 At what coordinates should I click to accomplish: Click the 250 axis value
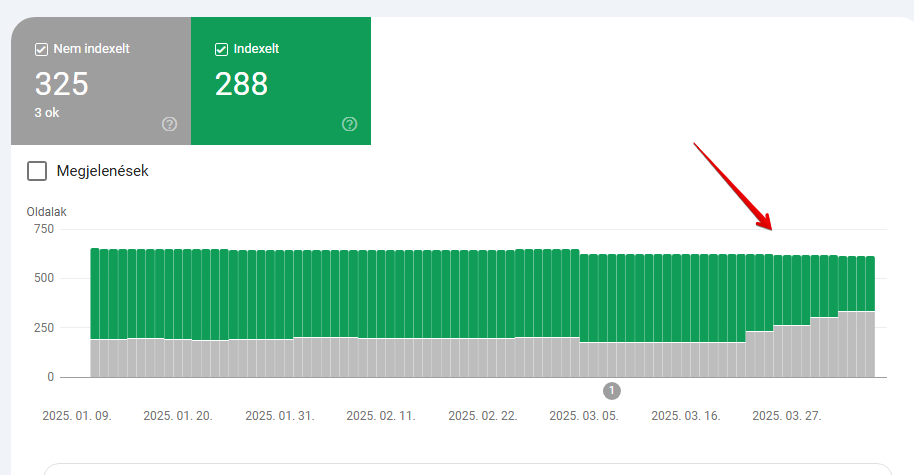pyautogui.click(x=44, y=328)
